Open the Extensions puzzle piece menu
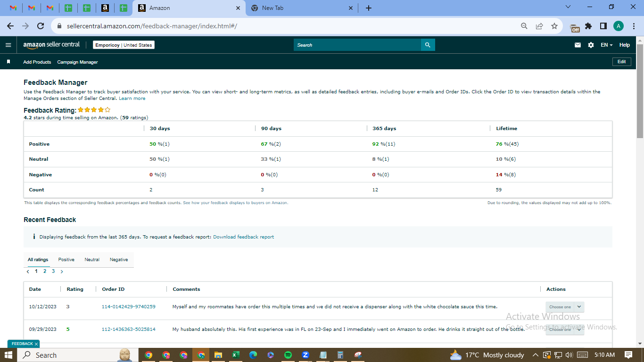This screenshot has height=362, width=644. tap(588, 26)
